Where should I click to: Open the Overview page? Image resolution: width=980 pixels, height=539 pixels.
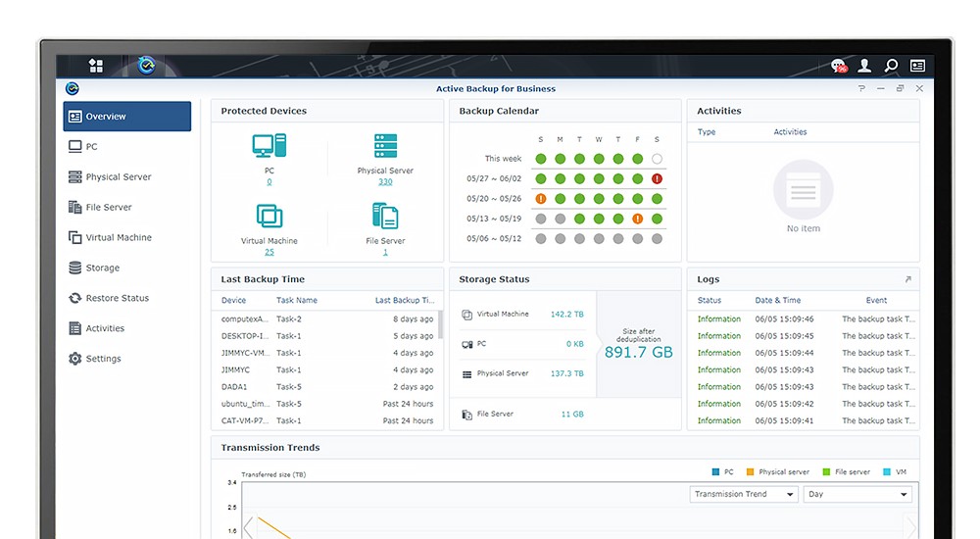click(x=126, y=117)
